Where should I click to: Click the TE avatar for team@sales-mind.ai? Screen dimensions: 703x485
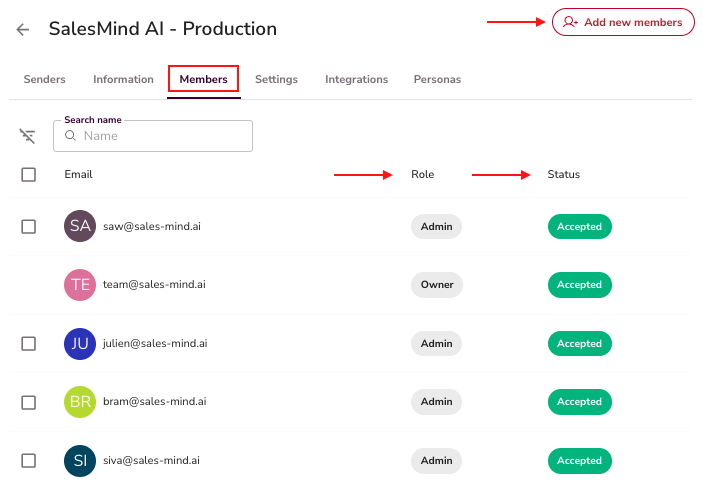coord(80,285)
